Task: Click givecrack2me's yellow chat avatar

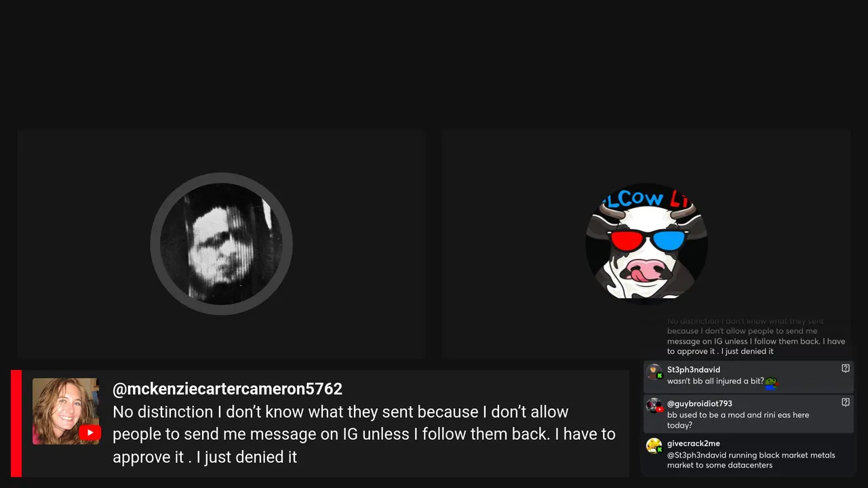Action: 654,446
